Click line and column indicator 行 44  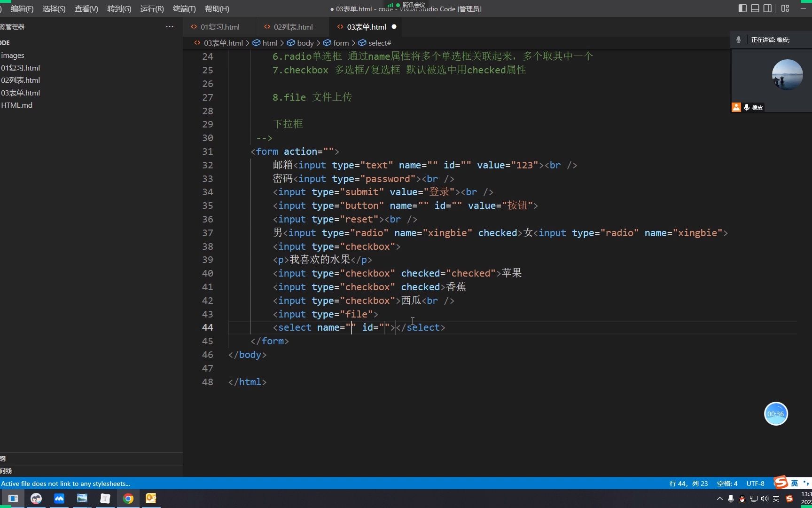coord(688,484)
